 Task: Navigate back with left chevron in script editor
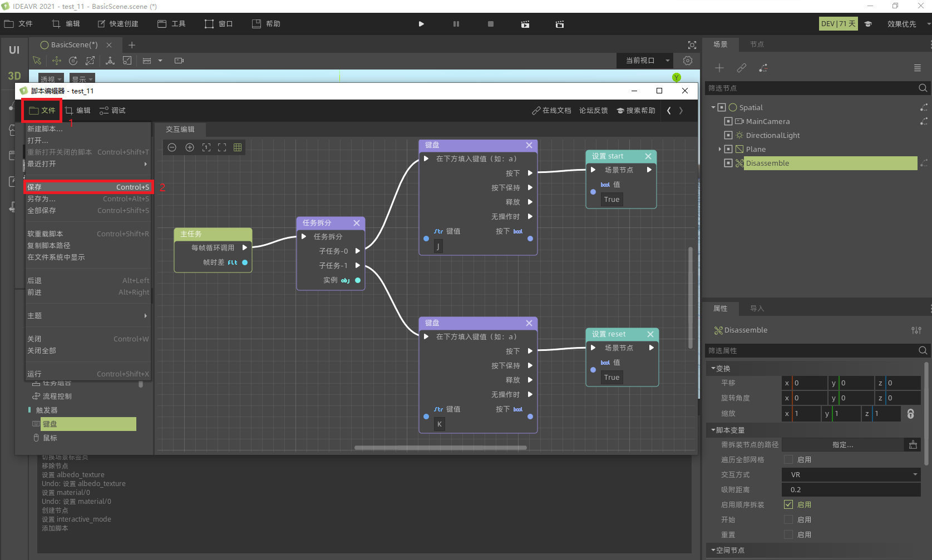669,111
